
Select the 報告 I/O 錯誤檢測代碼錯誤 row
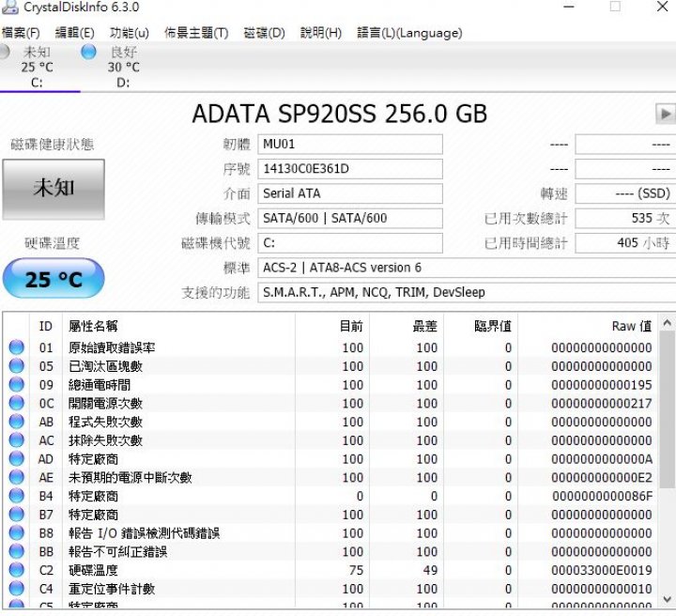[x=330, y=532]
